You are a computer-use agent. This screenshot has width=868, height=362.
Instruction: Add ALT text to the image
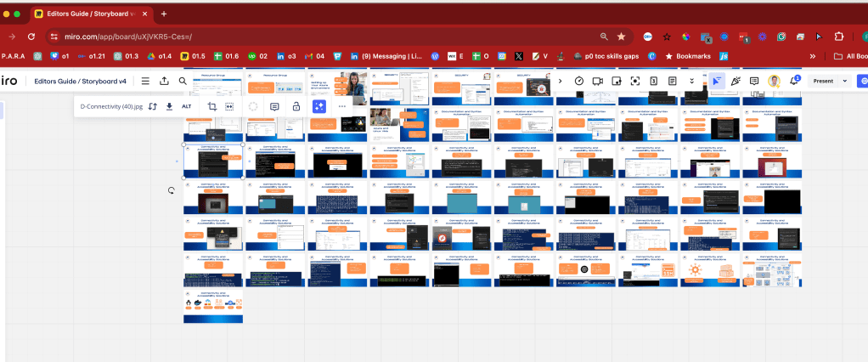pos(187,106)
